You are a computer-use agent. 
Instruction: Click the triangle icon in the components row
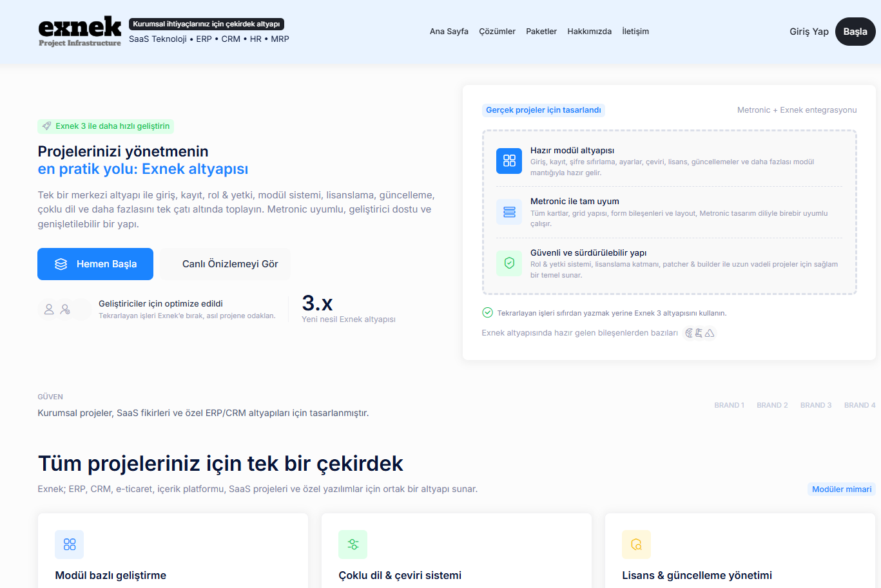710,333
